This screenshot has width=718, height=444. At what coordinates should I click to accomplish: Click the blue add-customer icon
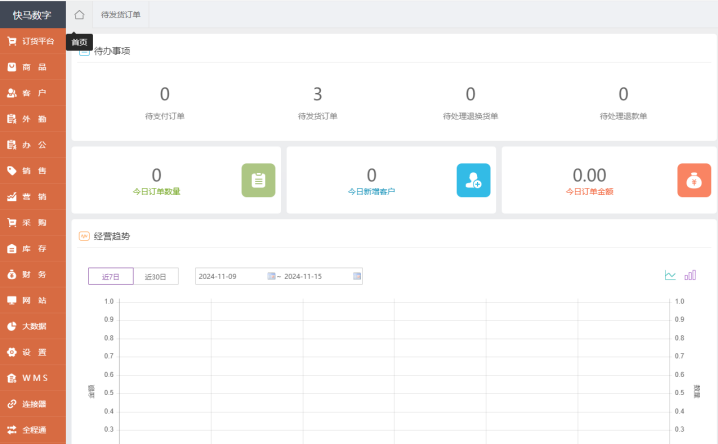coord(473,180)
